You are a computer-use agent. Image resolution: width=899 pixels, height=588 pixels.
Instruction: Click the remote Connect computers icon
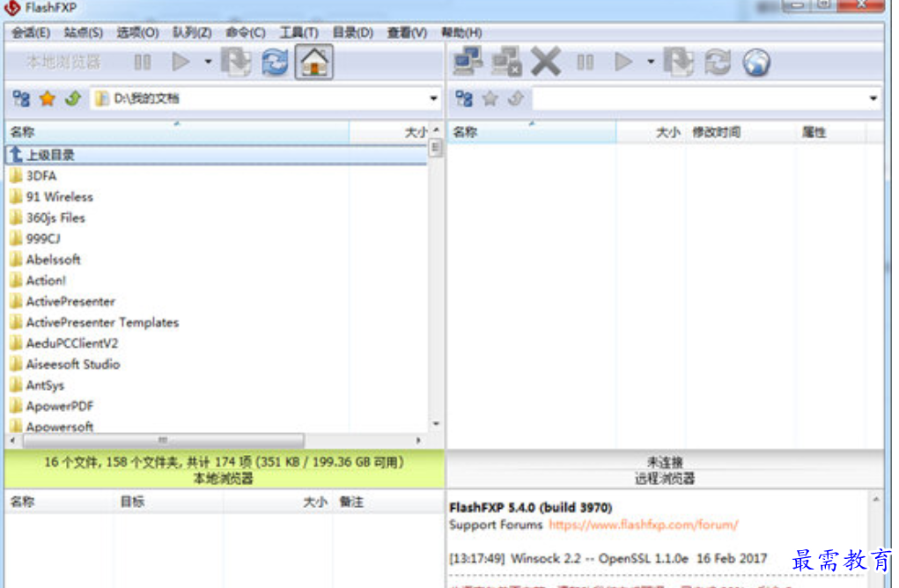468,62
